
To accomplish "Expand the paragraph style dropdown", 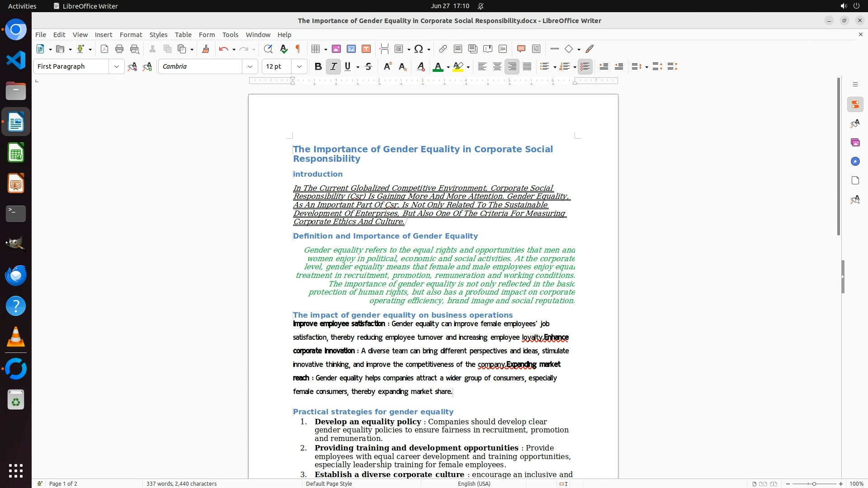I will coord(117,66).
